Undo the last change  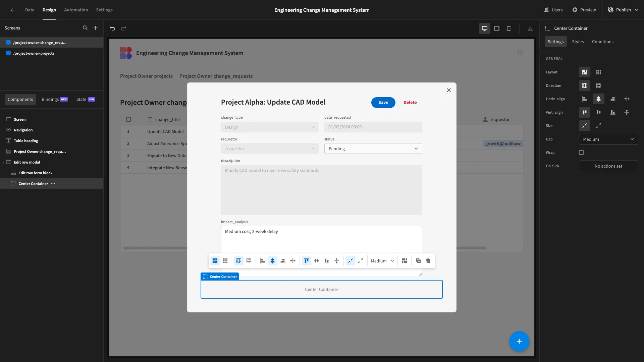[112, 28]
